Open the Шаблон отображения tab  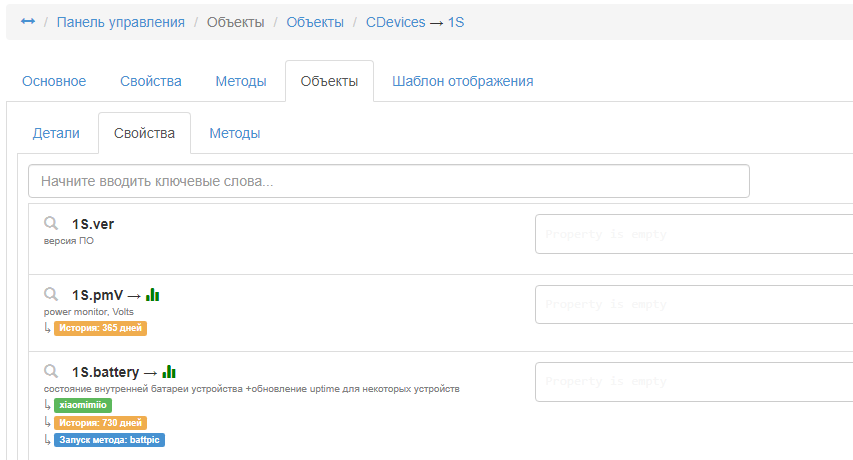(462, 81)
